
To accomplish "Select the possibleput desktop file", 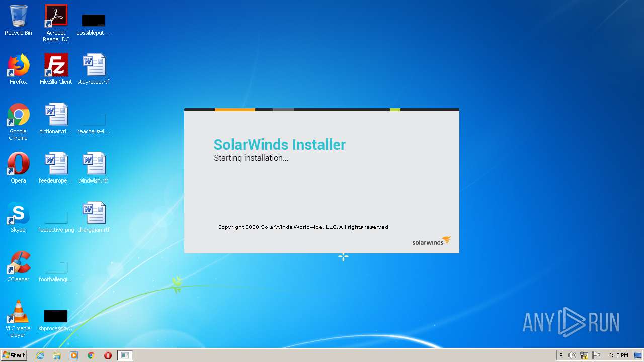I will [x=93, y=24].
